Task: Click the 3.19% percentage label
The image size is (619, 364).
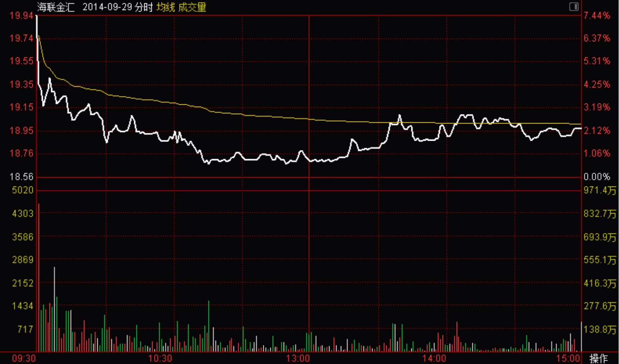Action: click(597, 107)
